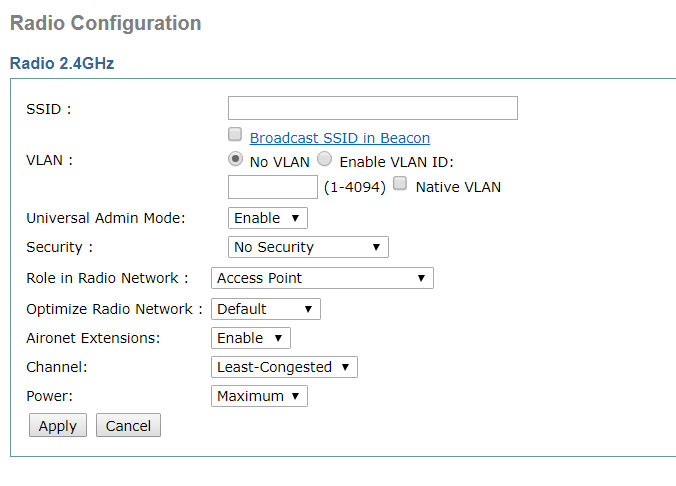Viewport: 676px width, 486px height.
Task: Open the Power dropdown set to Maximum
Action: tap(259, 396)
